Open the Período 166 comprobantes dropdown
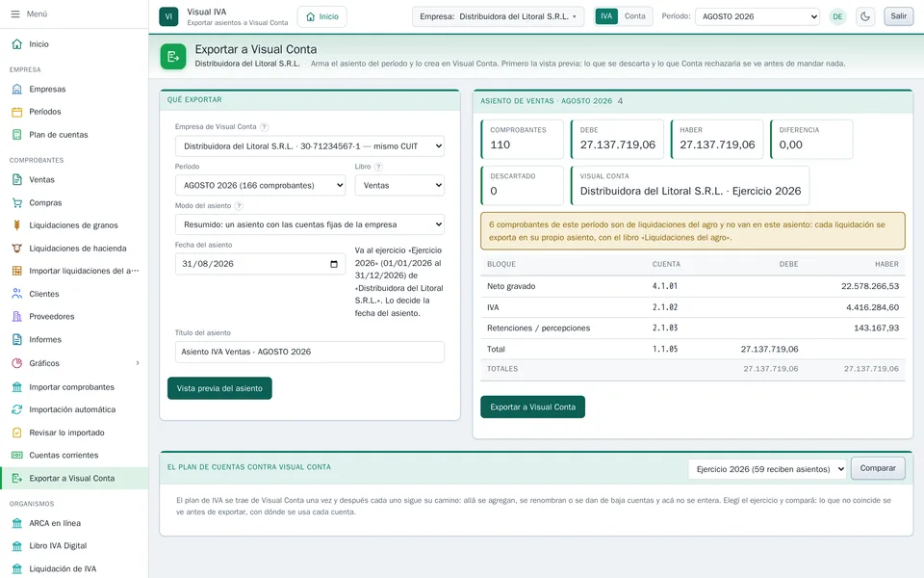 coord(260,185)
